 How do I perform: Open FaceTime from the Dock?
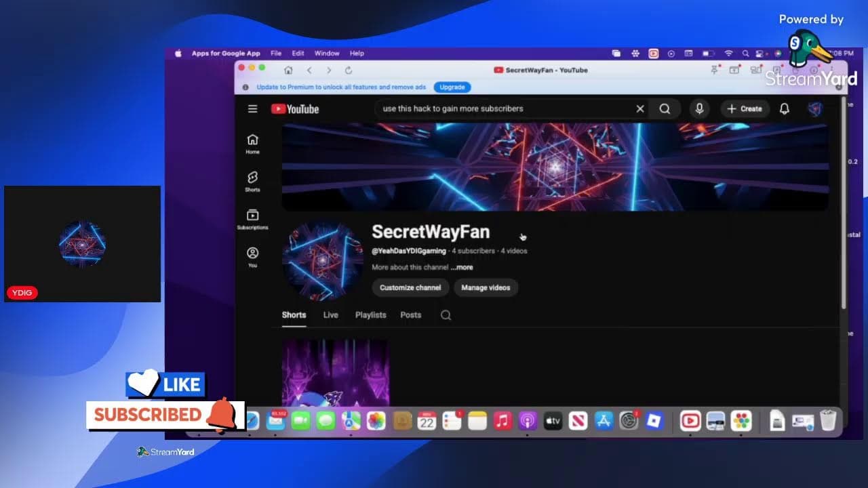point(300,420)
